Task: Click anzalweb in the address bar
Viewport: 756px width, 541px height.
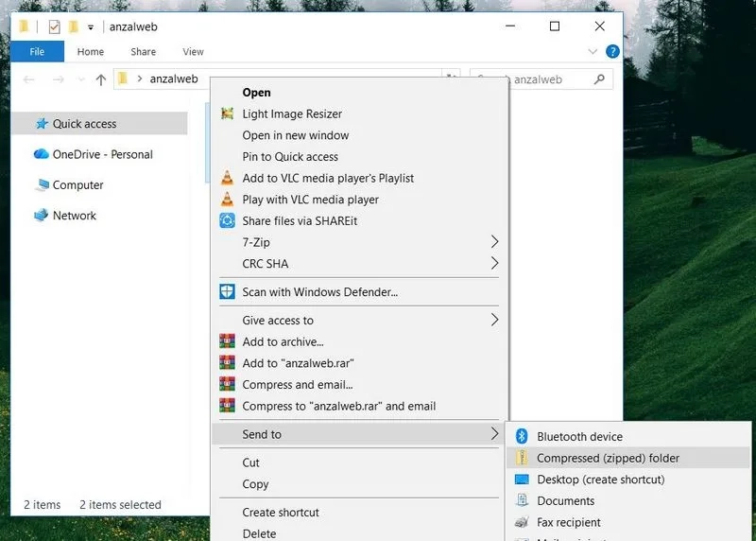Action: pyautogui.click(x=174, y=79)
